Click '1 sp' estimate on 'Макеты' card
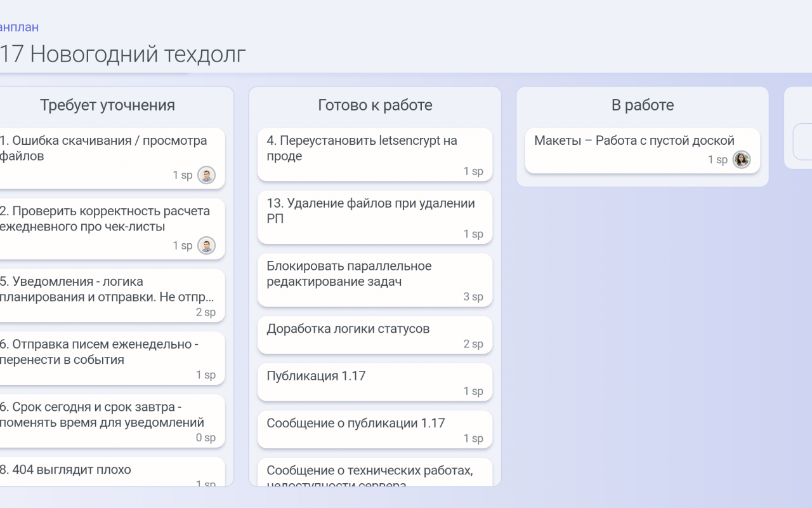812x508 pixels. [x=718, y=160]
